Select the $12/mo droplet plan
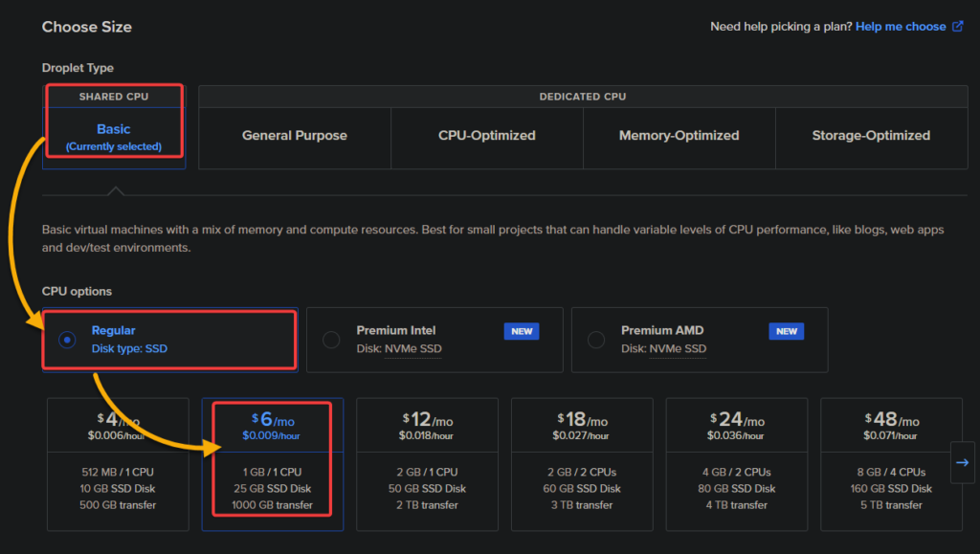This screenshot has height=554, width=980. coord(427,464)
